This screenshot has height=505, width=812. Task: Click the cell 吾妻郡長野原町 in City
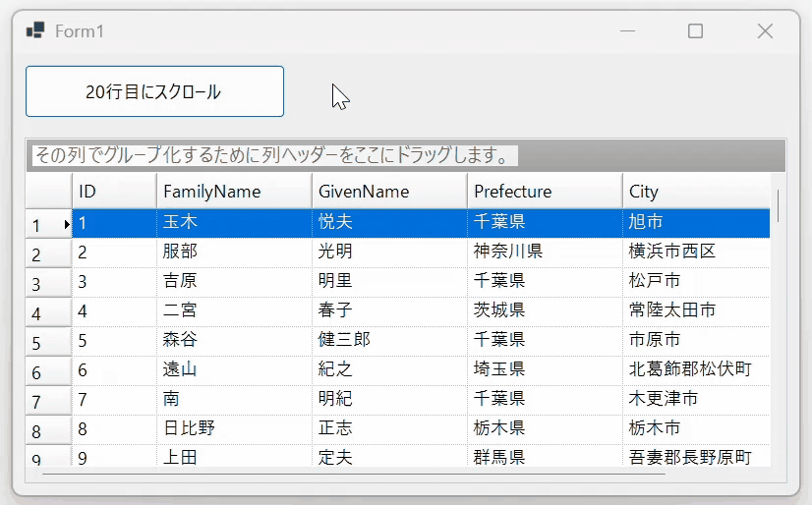[696, 456]
